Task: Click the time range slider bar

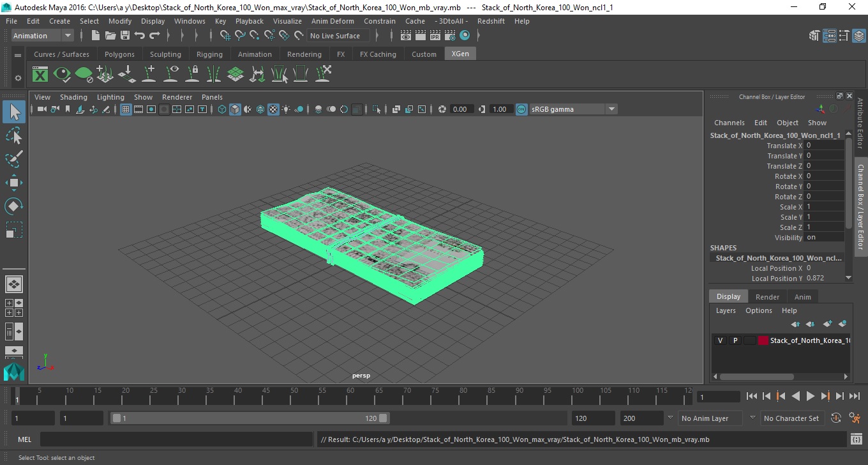Action: (249, 418)
